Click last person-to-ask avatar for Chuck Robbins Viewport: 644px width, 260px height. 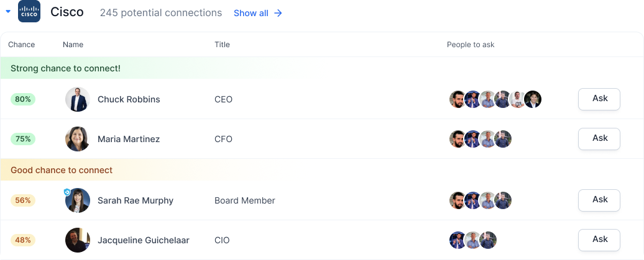pos(533,99)
